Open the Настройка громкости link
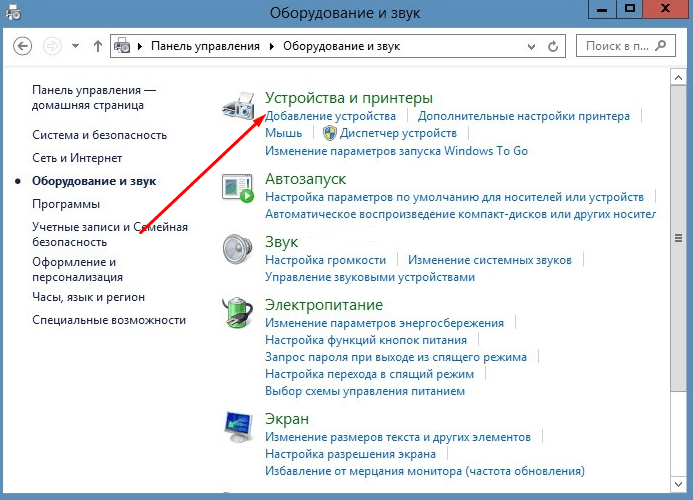 325,260
